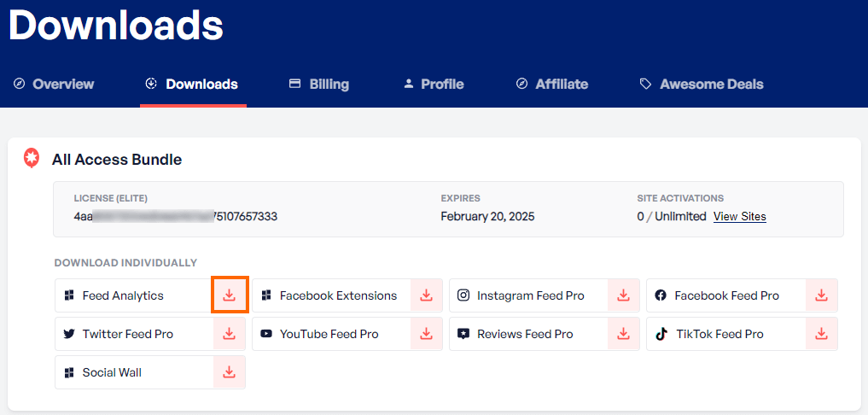
Task: Download the Twitter Feed Pro plugin
Action: 229,334
